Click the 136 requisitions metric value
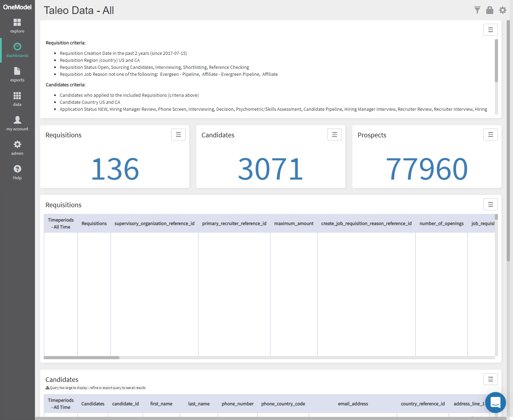Image resolution: width=513 pixels, height=420 pixels. pyautogui.click(x=115, y=169)
